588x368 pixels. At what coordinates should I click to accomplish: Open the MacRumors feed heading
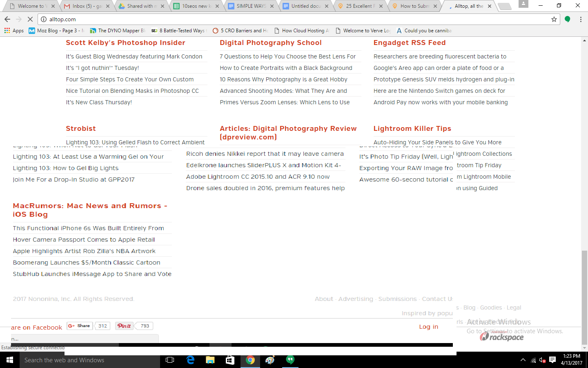pyautogui.click(x=90, y=210)
